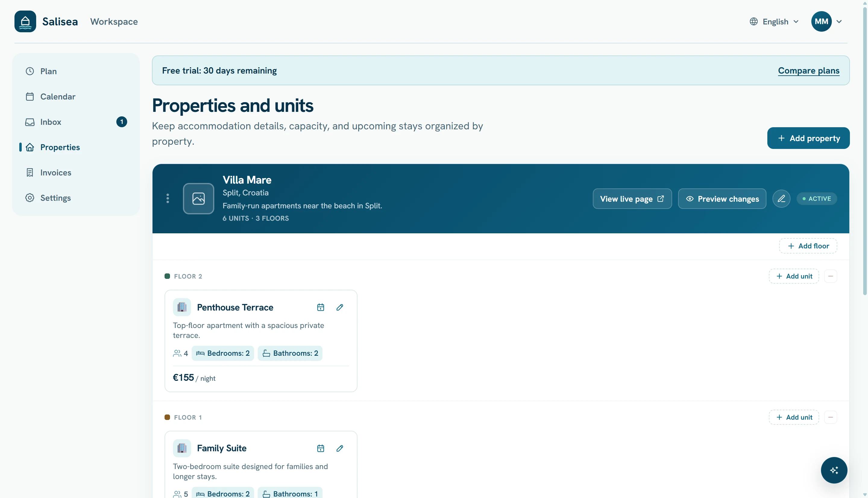
Task: Click the Floor 1 brown color swatch
Action: point(167,417)
